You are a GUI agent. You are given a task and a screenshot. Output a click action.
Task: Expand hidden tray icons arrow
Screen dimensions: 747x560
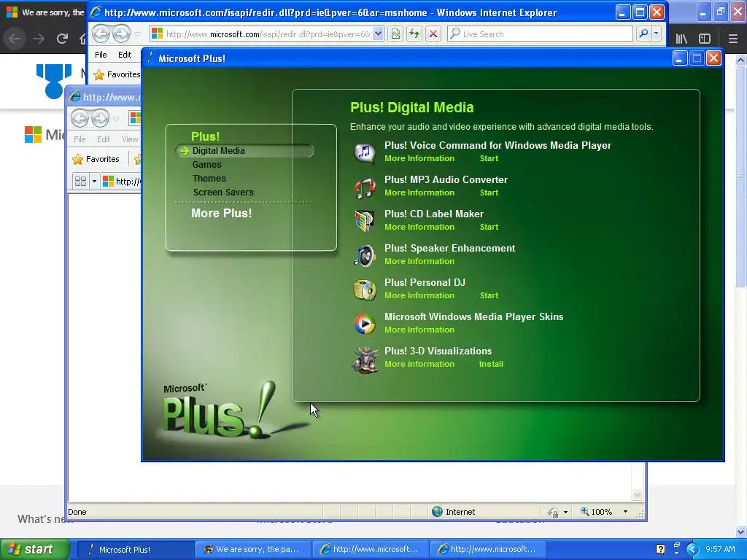coord(692,549)
